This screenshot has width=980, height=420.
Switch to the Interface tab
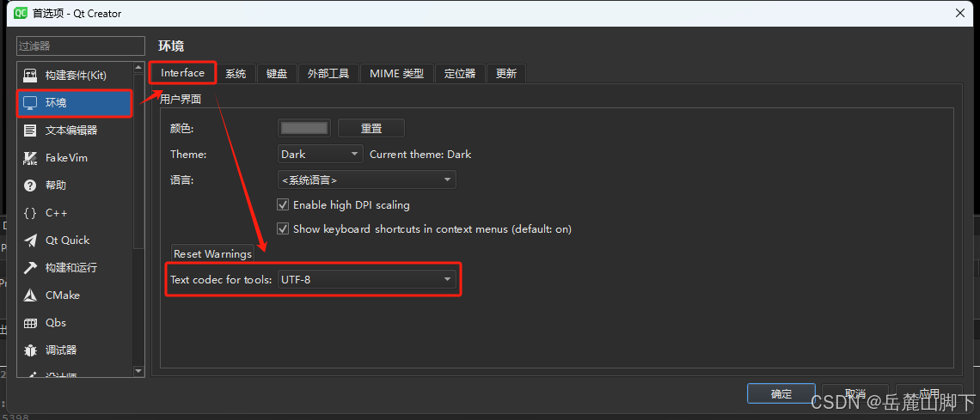coord(182,73)
